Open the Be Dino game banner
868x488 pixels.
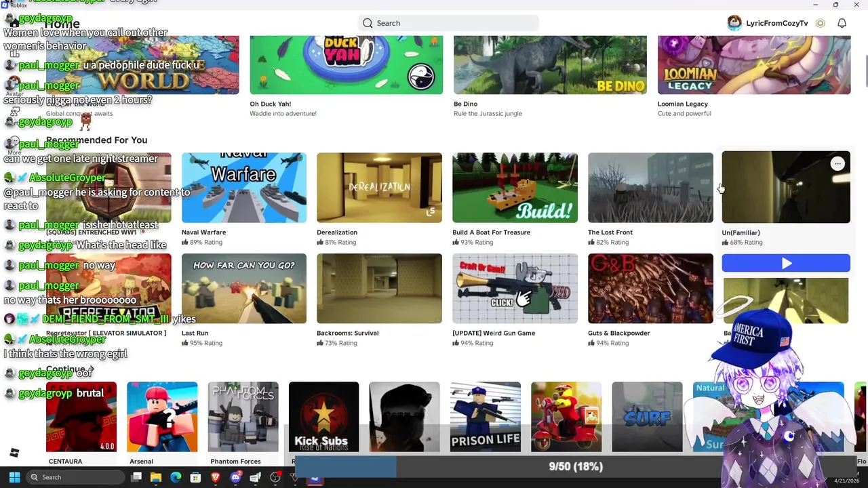pyautogui.click(x=550, y=65)
